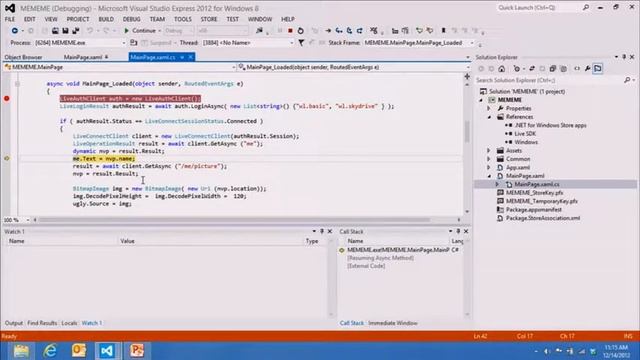Switch to the Immediate Window tab
This screenshot has width=640, height=360.
tap(393, 323)
